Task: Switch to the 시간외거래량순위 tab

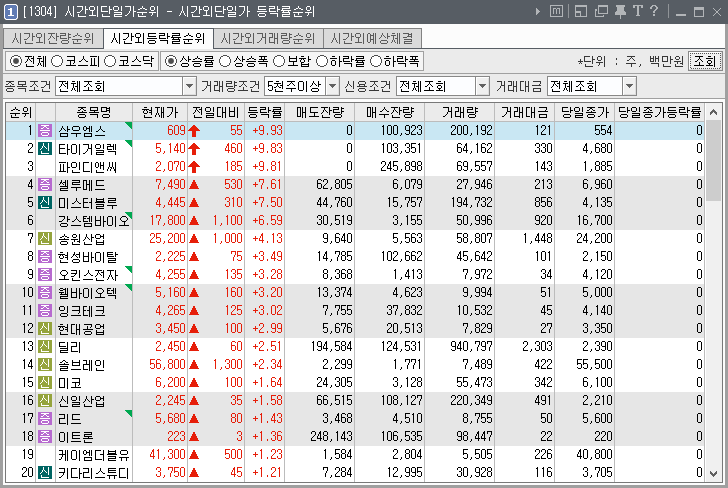Action: click(x=268, y=39)
